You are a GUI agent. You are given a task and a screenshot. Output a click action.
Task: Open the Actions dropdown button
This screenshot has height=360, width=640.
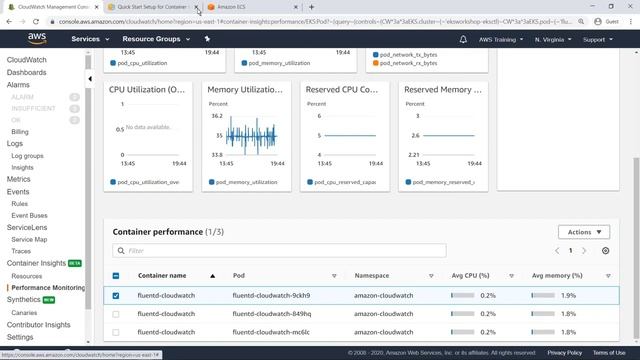click(x=584, y=232)
